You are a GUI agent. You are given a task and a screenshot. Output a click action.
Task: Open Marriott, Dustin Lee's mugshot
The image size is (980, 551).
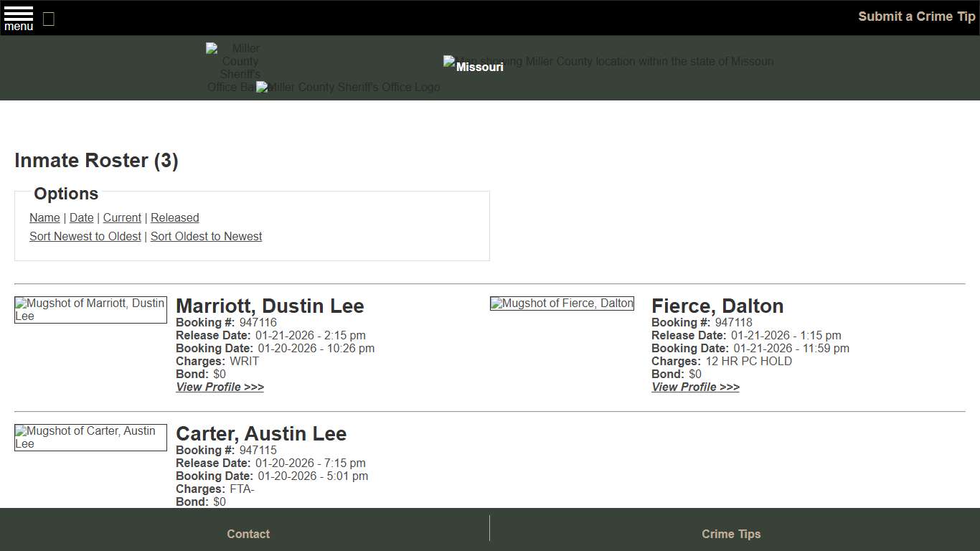point(90,309)
